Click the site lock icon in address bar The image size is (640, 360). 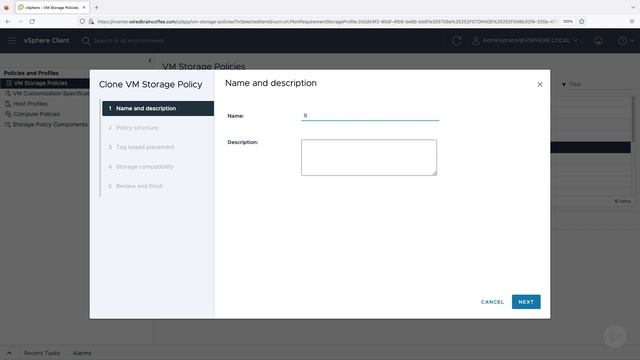(91, 21)
